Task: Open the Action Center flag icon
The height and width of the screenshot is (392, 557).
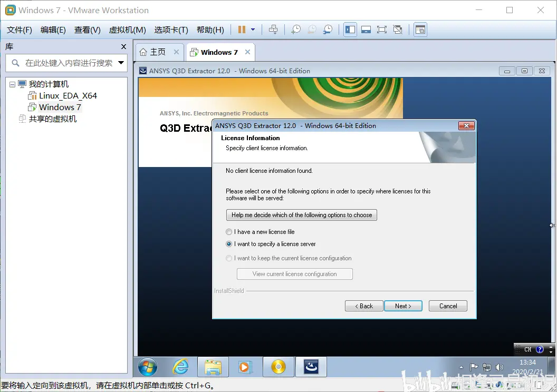Action: coord(474,367)
